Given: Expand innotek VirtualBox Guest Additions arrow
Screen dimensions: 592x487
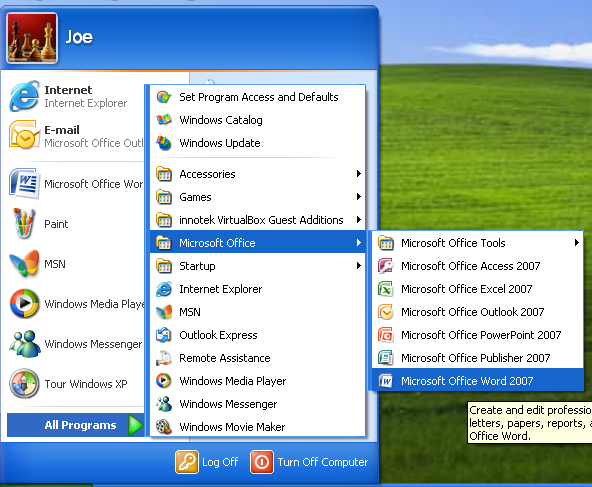Looking at the screenshot, I should click(x=359, y=220).
